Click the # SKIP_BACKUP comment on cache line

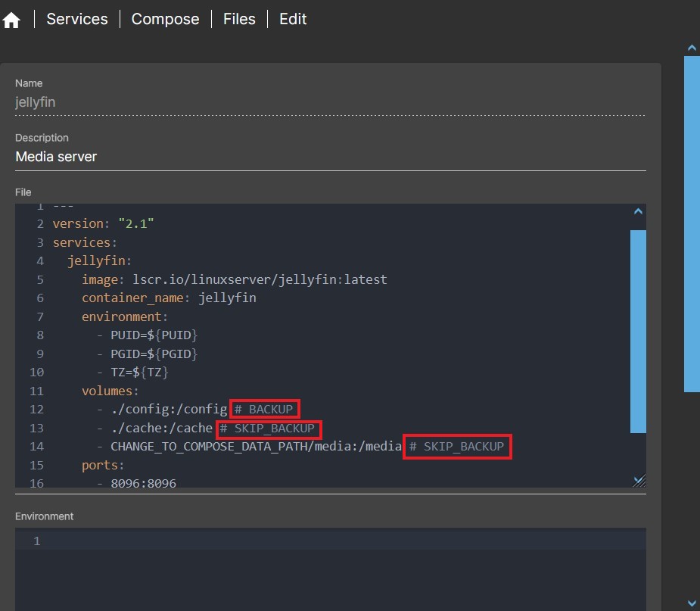tap(269, 429)
